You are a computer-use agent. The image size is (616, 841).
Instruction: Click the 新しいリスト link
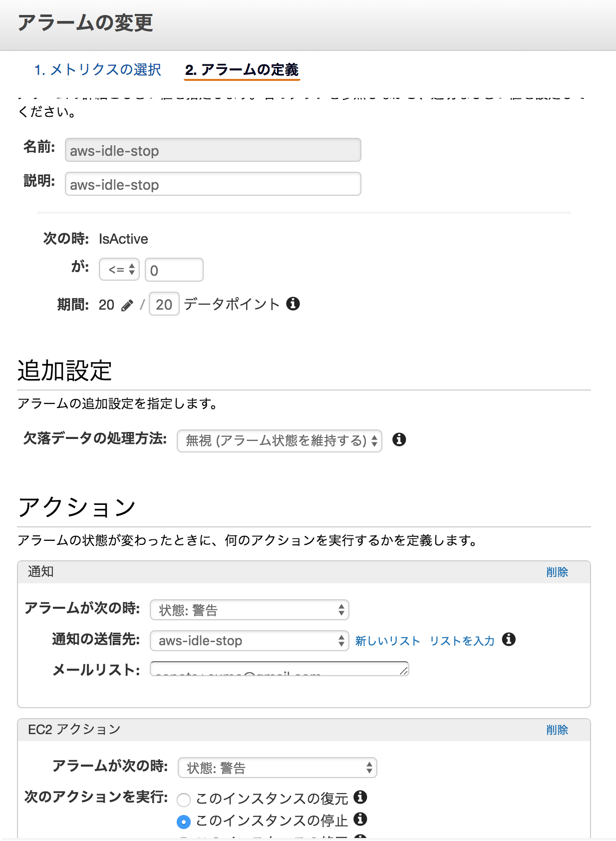[387, 641]
